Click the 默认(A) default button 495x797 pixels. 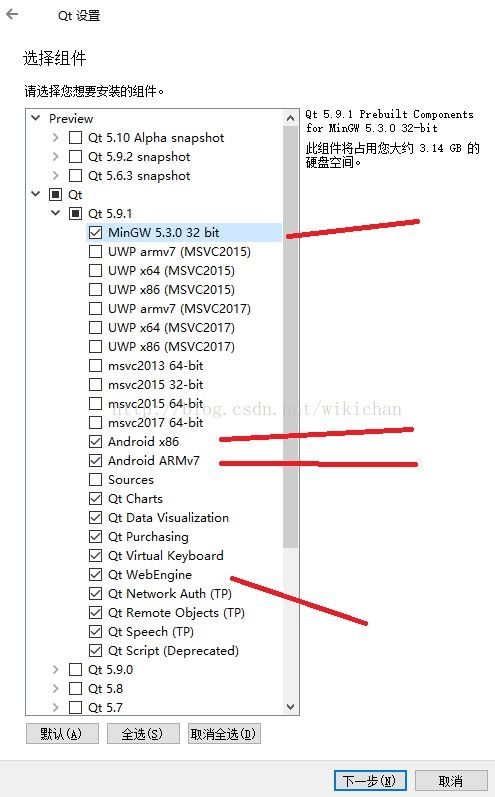tap(62, 734)
